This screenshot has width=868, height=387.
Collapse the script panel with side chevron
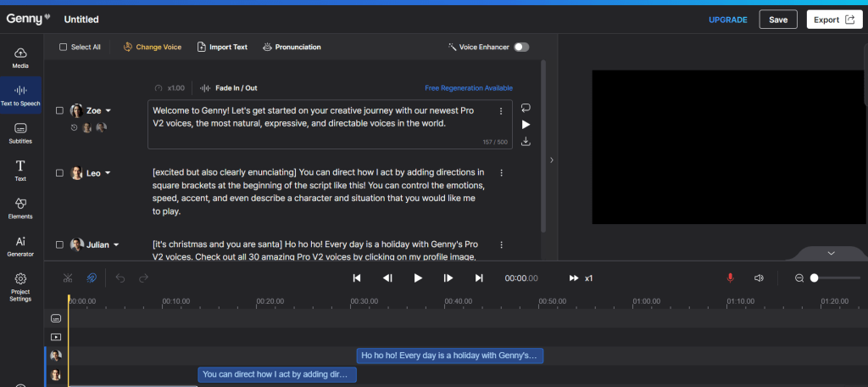click(x=551, y=160)
